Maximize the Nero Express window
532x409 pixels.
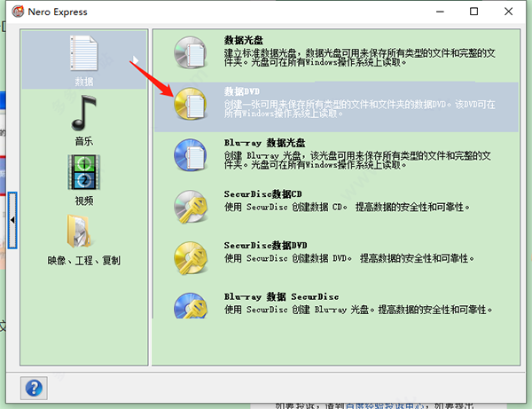pos(474,12)
